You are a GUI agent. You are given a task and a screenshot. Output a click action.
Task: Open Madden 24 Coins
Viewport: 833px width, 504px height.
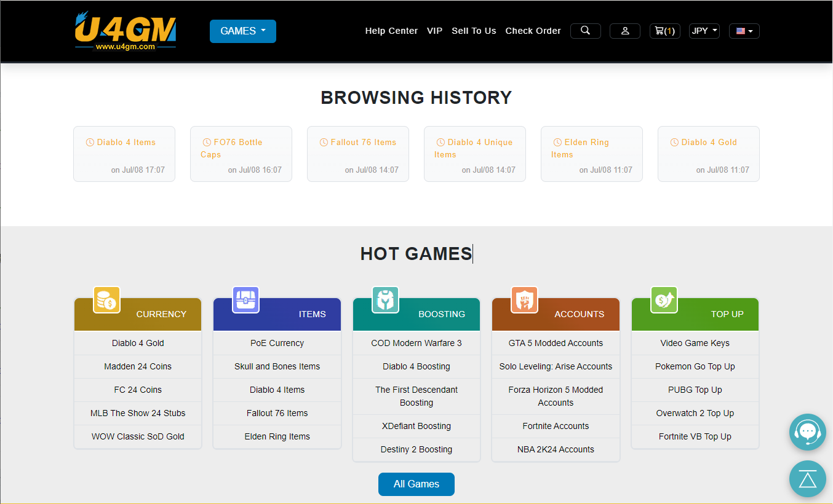tap(138, 366)
